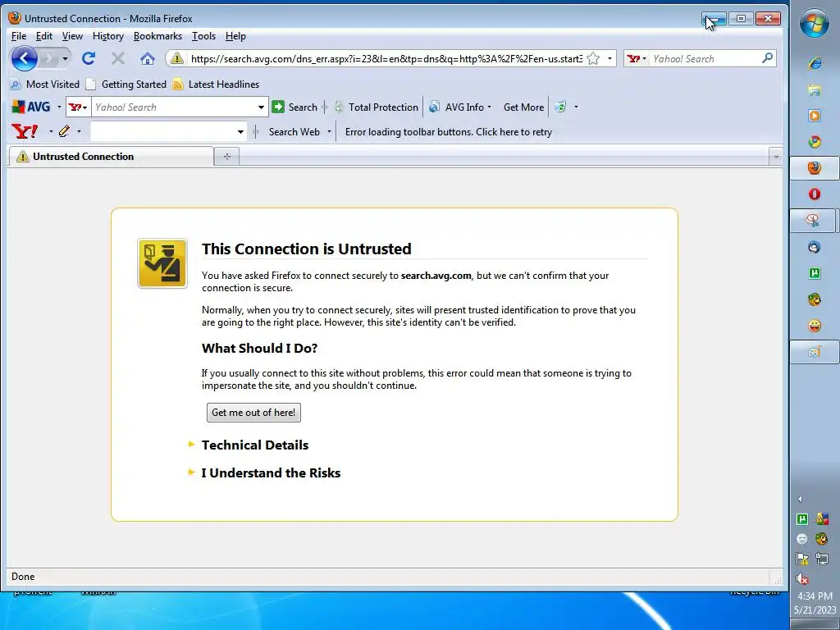The width and height of the screenshot is (840, 630).
Task: Click Get More on AVG toolbar
Action: pyautogui.click(x=523, y=107)
